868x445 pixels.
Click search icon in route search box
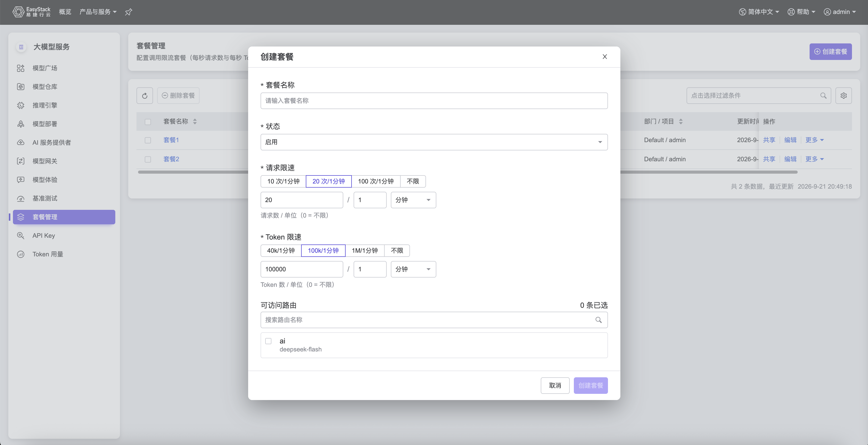[x=598, y=320]
